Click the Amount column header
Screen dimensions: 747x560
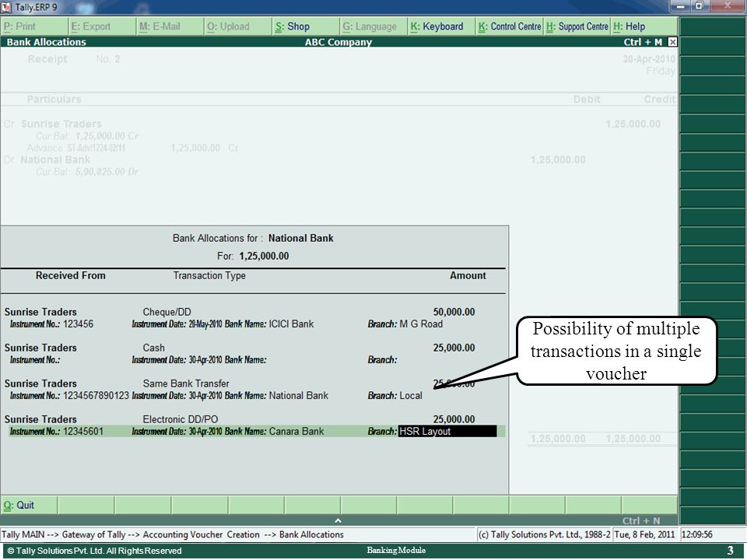(468, 275)
